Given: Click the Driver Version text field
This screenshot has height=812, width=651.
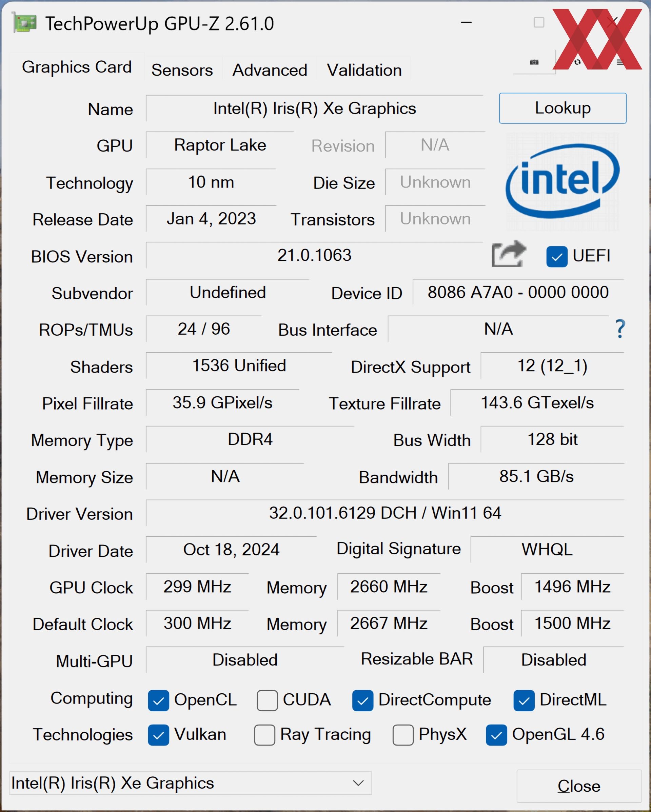Looking at the screenshot, I should pyautogui.click(x=384, y=513).
